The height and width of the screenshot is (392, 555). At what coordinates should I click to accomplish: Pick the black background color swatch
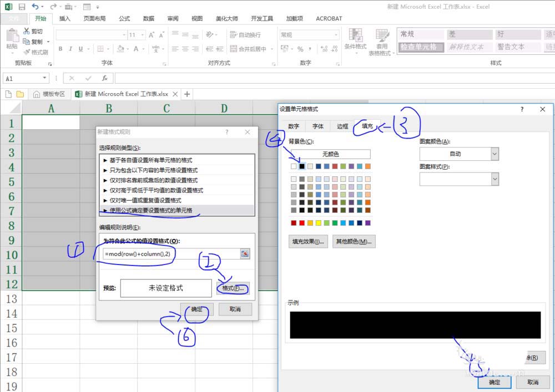click(x=302, y=166)
